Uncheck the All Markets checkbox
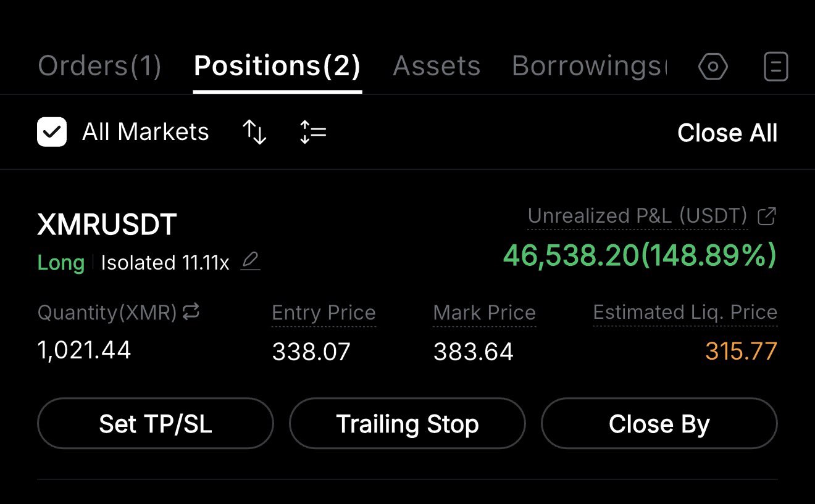The height and width of the screenshot is (504, 815). point(52,133)
